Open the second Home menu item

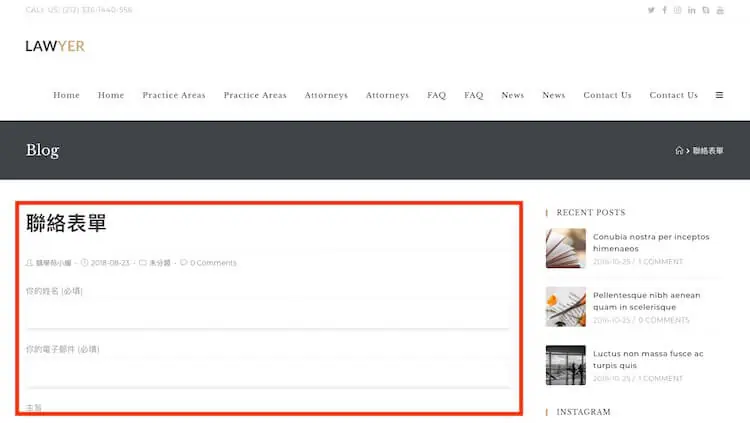tap(111, 95)
